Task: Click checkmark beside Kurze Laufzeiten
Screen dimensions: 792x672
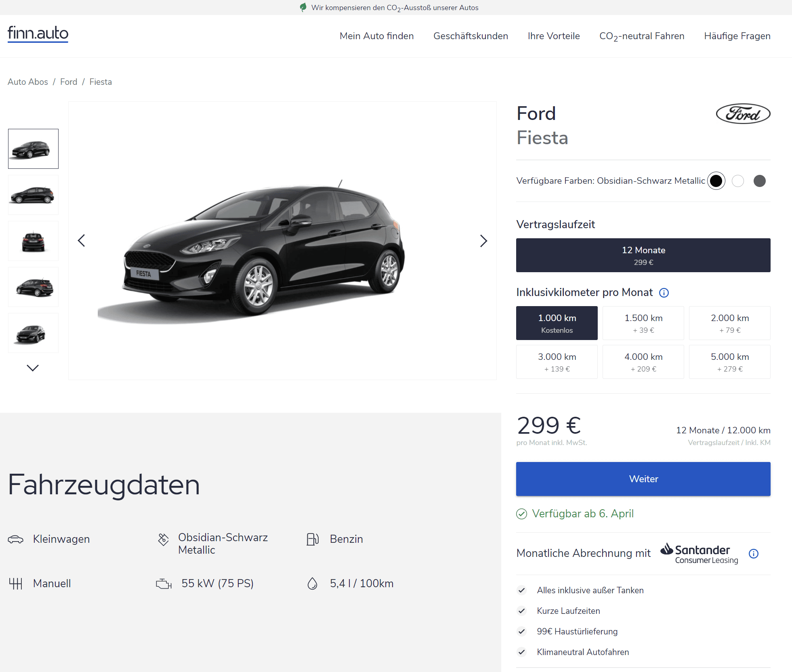Action: pyautogui.click(x=522, y=611)
